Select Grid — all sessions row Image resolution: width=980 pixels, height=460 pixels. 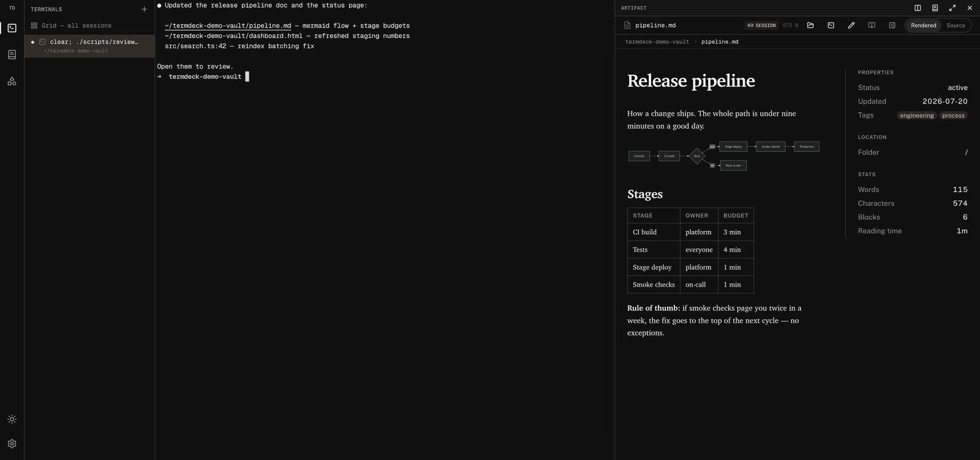click(89, 26)
